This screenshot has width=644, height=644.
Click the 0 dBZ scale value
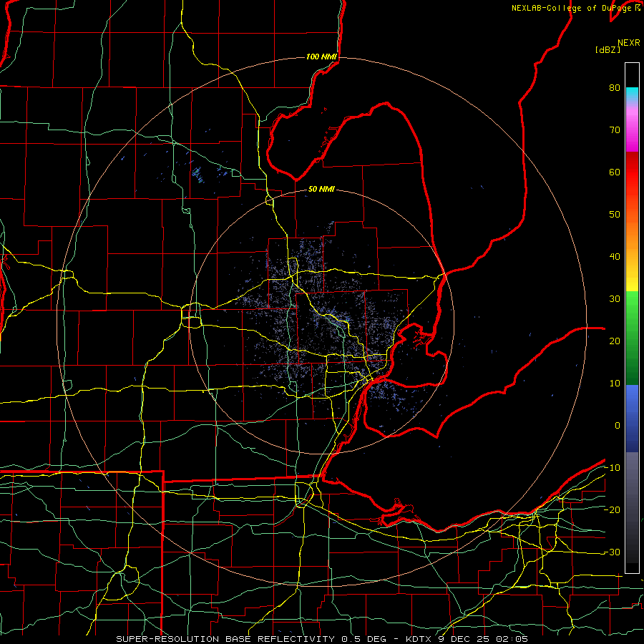coord(618,426)
